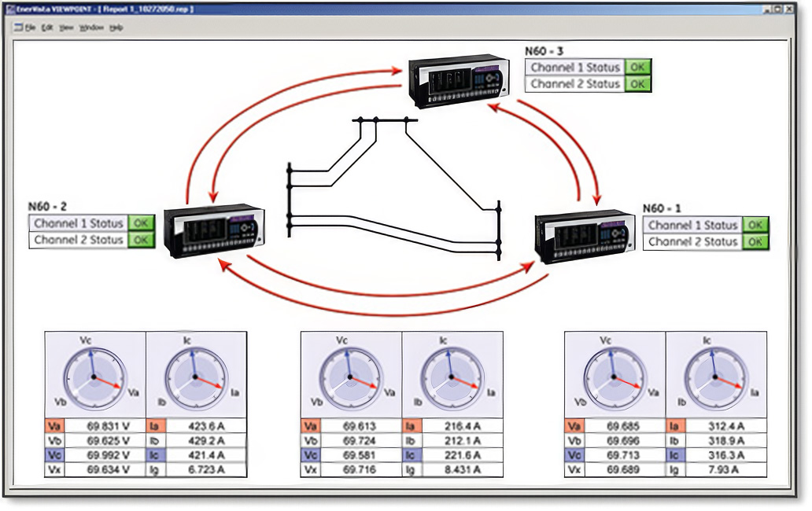Click the orange Ia cell beside 216.4 A
The height and width of the screenshot is (511, 812).
412,426
